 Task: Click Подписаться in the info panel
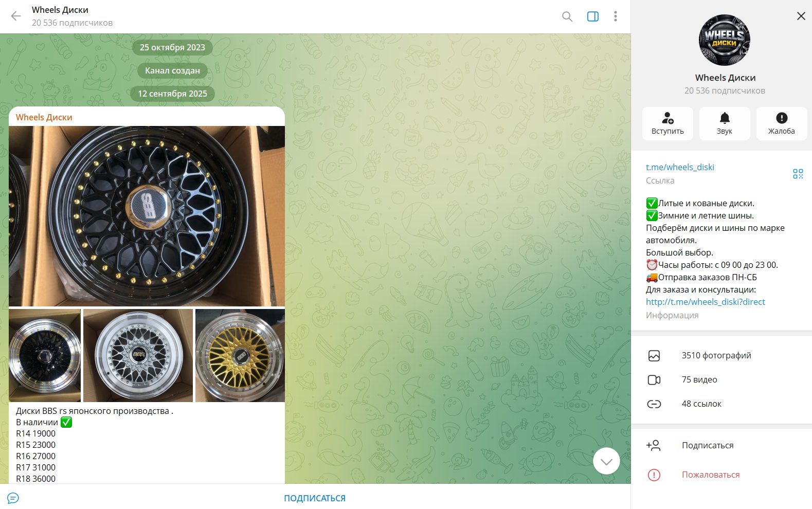point(707,445)
